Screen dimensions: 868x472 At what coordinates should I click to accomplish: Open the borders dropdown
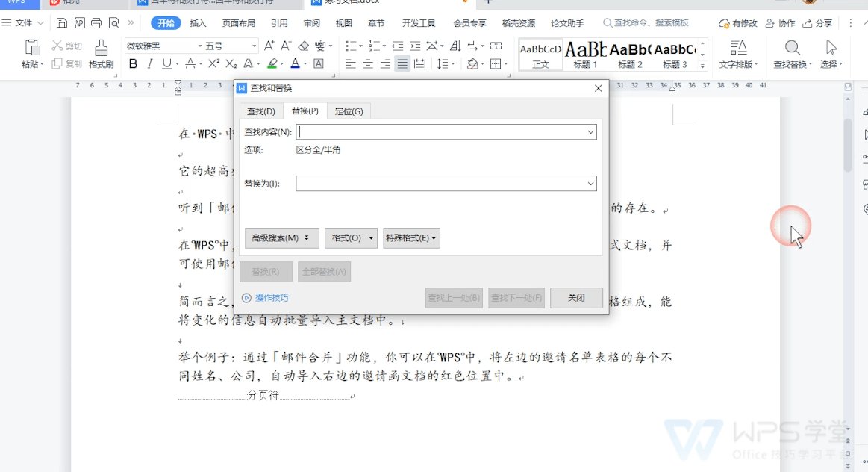point(506,63)
